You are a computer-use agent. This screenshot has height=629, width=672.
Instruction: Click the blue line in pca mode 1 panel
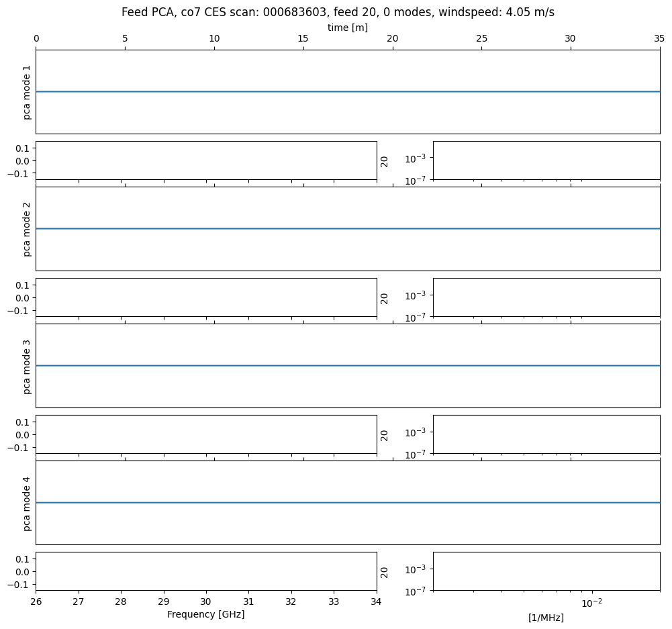click(x=347, y=91)
